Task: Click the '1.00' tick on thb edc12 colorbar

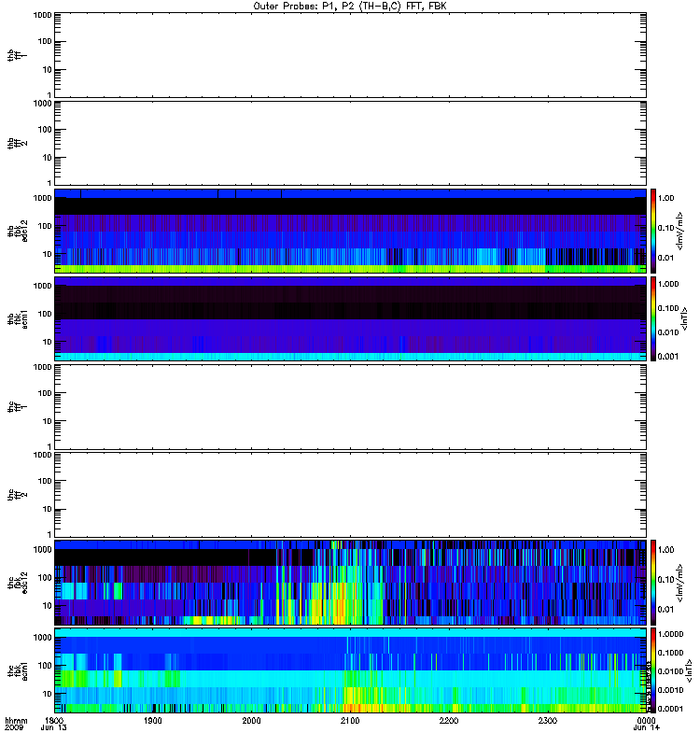Action: pyautogui.click(x=665, y=198)
